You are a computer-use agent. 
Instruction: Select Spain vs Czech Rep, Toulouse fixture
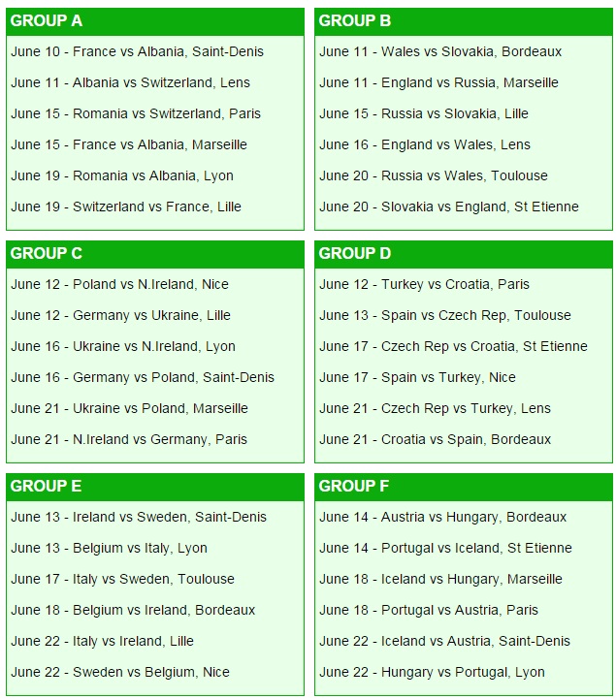point(445,316)
